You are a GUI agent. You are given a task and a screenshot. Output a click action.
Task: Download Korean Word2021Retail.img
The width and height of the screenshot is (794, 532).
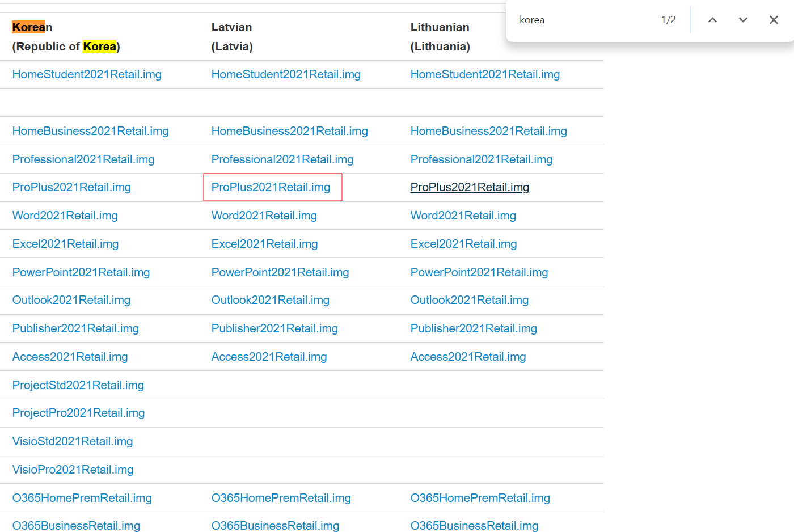[x=65, y=216]
